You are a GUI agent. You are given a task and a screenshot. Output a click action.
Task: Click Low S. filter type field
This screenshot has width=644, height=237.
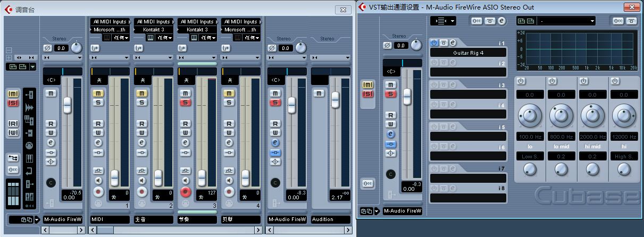coord(529,156)
